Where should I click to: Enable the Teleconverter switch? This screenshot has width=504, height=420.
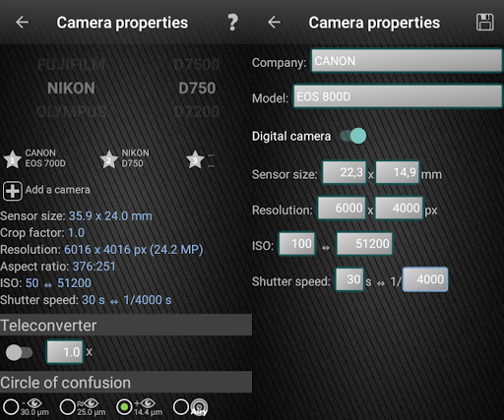tap(19, 352)
